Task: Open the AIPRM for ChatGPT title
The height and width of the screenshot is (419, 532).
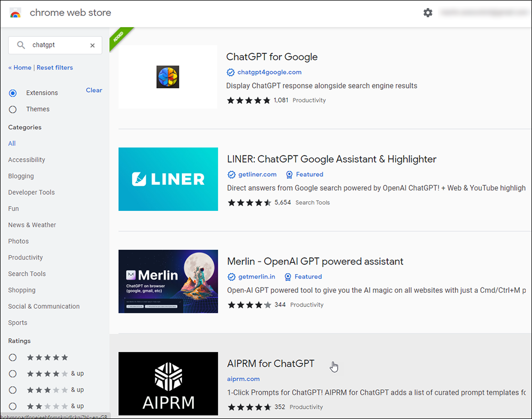Action: (271, 363)
